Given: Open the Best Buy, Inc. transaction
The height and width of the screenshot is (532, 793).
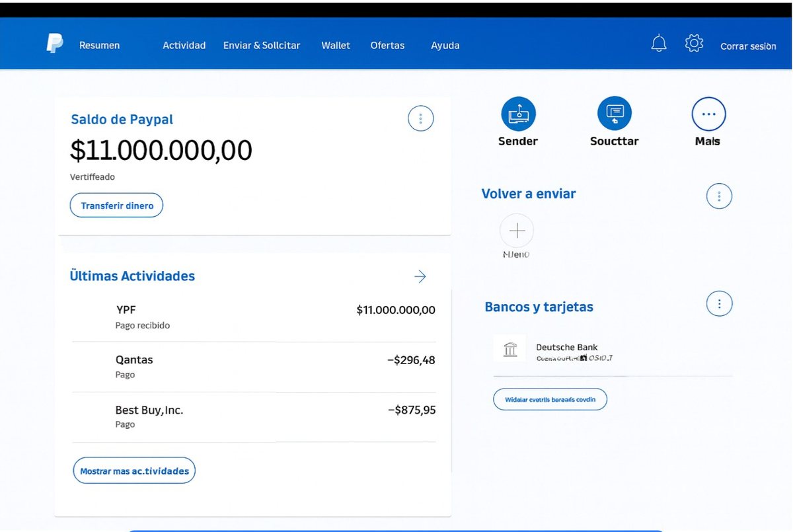Looking at the screenshot, I should pos(254,416).
